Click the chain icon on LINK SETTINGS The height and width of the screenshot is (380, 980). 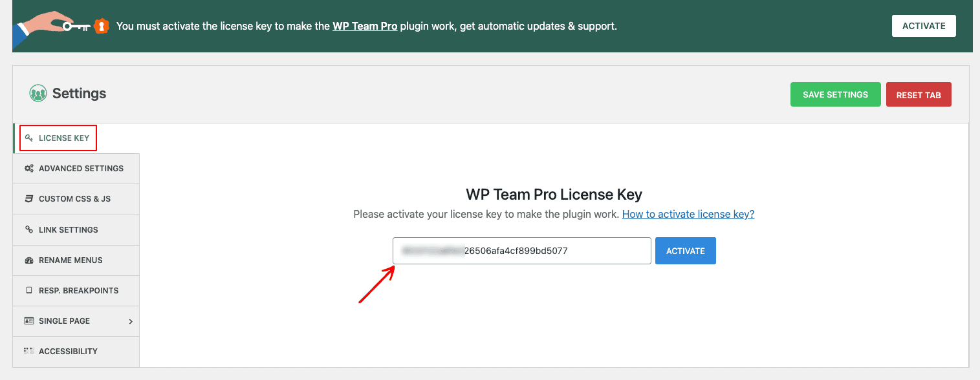pyautogui.click(x=28, y=229)
